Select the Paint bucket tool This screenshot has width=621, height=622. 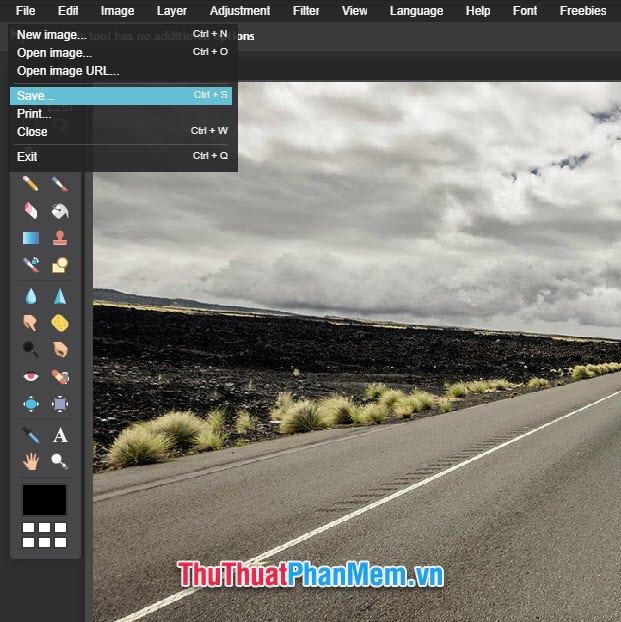pyautogui.click(x=60, y=211)
